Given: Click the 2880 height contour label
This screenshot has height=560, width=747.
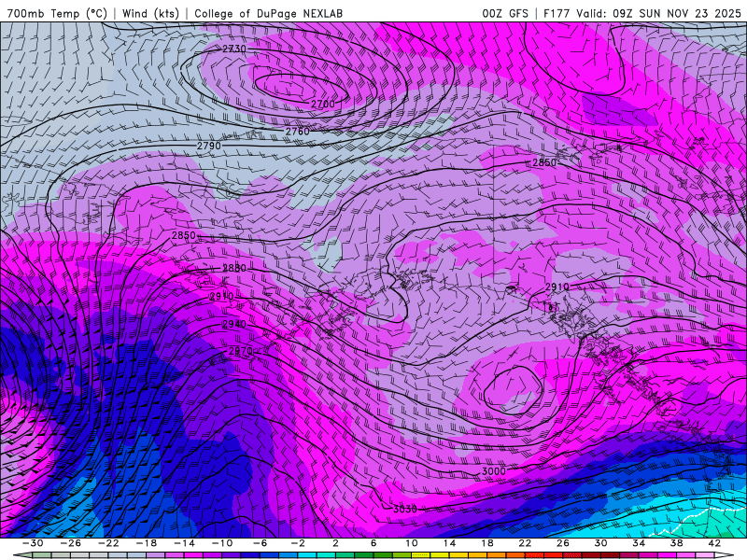Looking at the screenshot, I should pos(234,268).
